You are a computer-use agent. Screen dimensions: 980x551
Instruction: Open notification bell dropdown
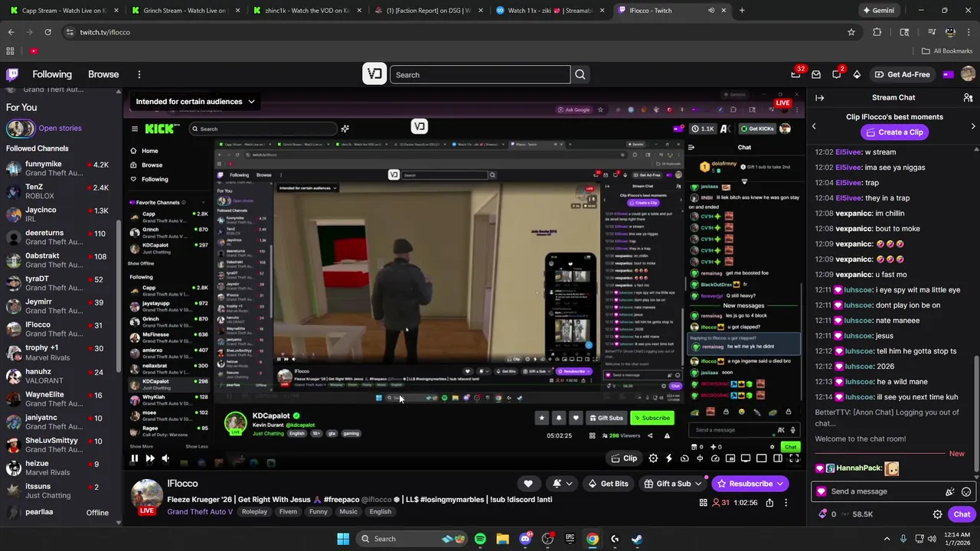pyautogui.click(x=561, y=484)
